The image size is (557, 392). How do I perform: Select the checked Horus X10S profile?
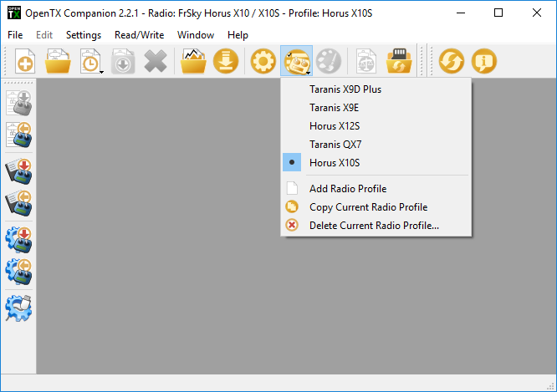tap(376, 163)
